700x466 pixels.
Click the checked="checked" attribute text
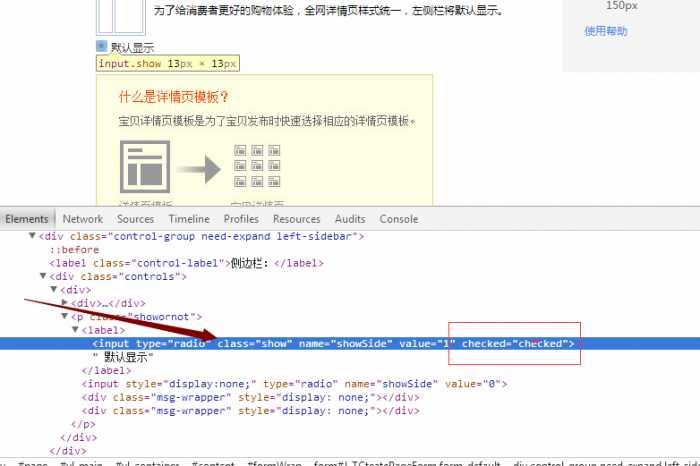coord(515,343)
